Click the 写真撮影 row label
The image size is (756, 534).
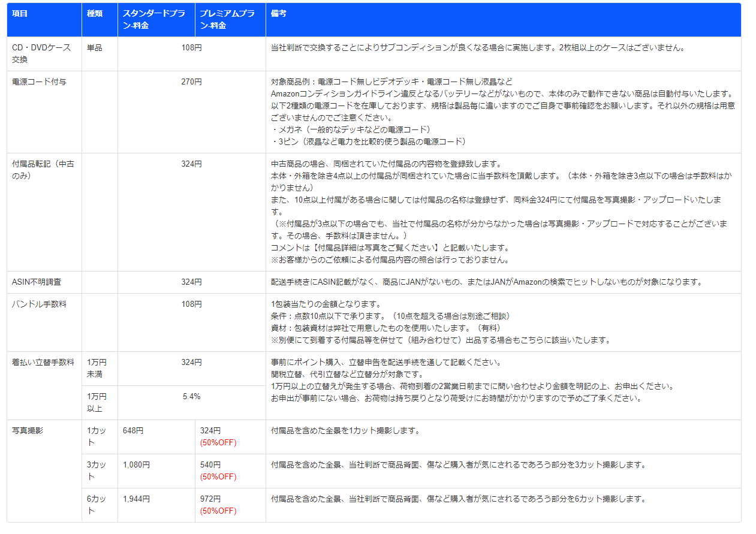[x=28, y=430]
